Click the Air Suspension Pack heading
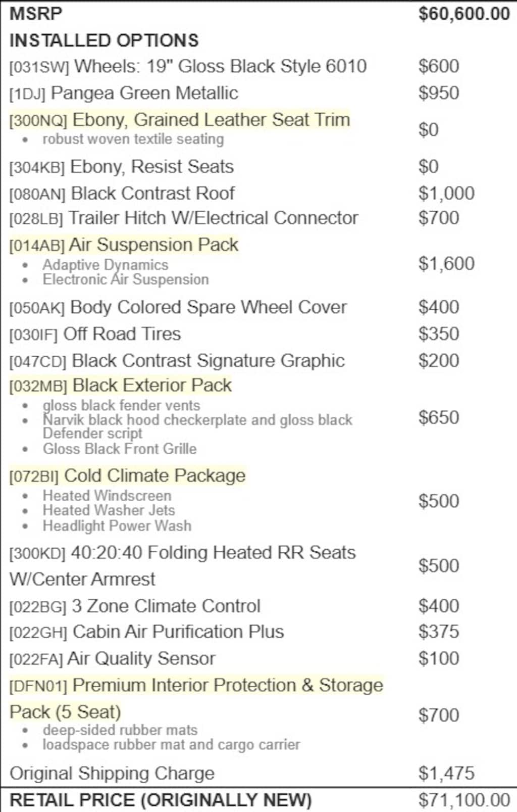Viewport: 517px width, 812px height. coord(153,245)
